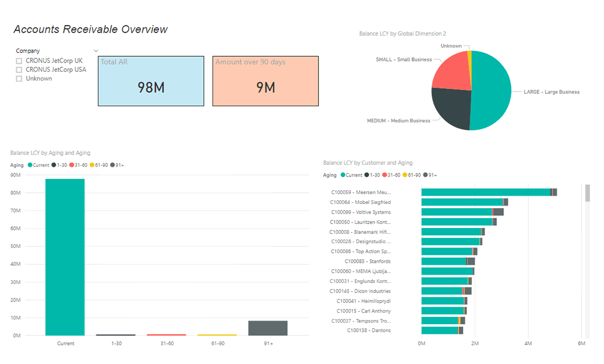This screenshot has height=364, width=604.
Task: Select the C100064 - Mobel Siegfried bar
Action: (x=465, y=202)
